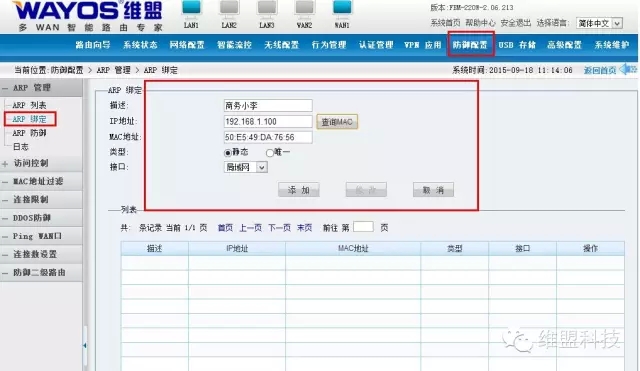
Task: Click the 添加 button
Action: pos(299,190)
